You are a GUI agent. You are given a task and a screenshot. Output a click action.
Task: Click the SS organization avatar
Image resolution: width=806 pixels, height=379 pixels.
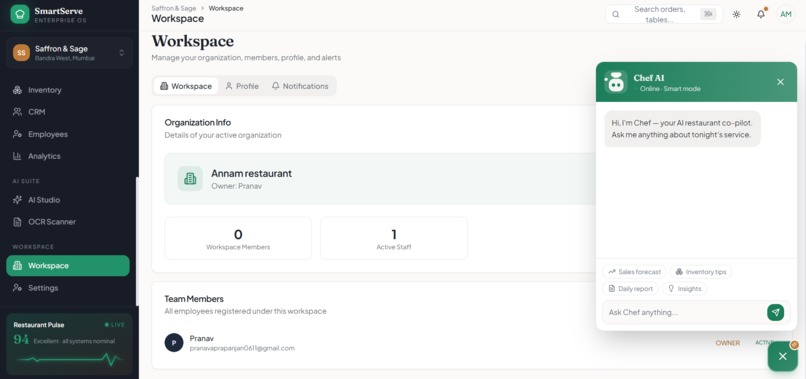21,52
